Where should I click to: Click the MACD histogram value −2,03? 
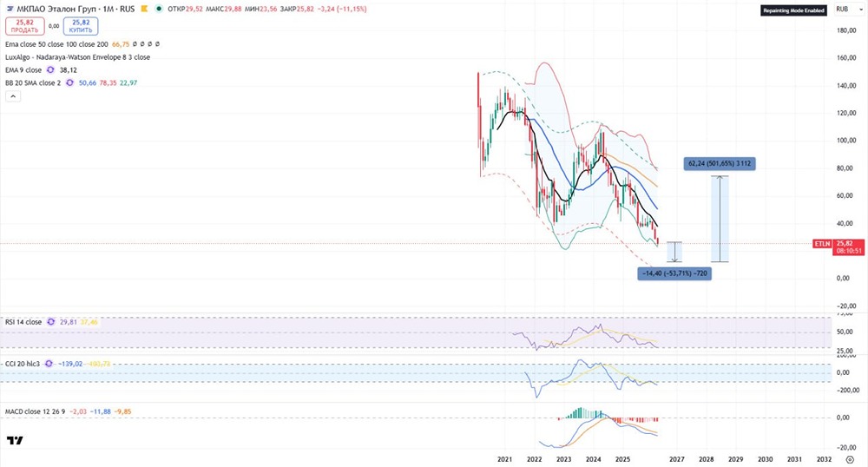point(78,411)
